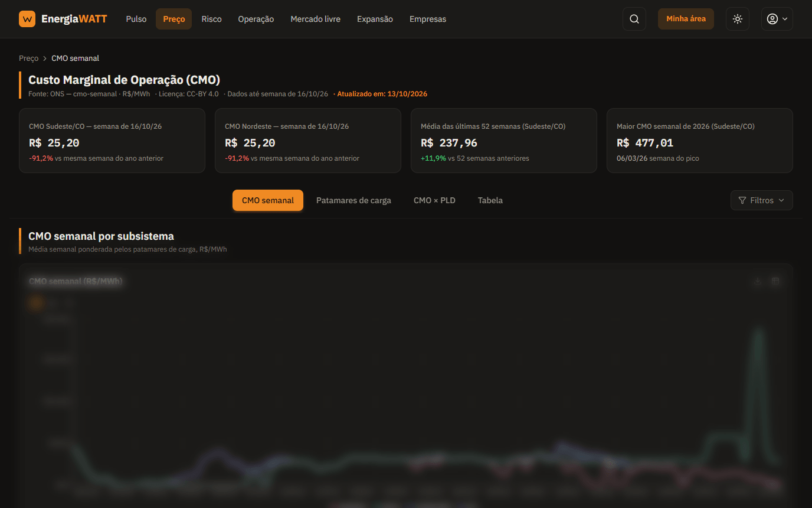Screen dimensions: 812x508
Task: Select Preço in the top navigation
Action: (174, 19)
